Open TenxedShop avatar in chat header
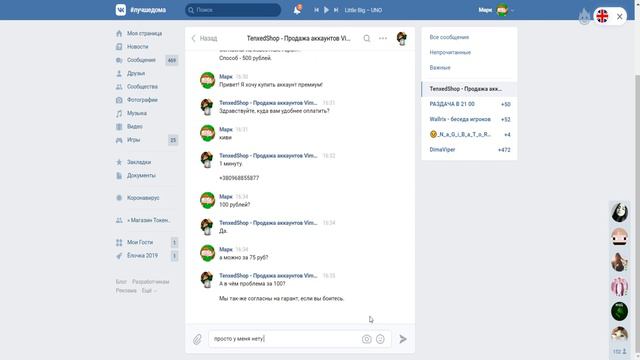Viewport: 640px width, 360px height. 402,38
